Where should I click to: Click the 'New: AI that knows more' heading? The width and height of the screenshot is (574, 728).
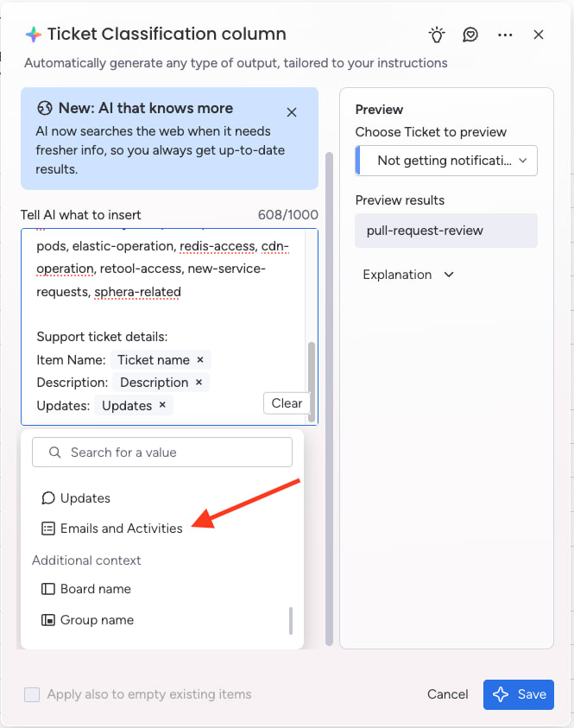tap(146, 108)
